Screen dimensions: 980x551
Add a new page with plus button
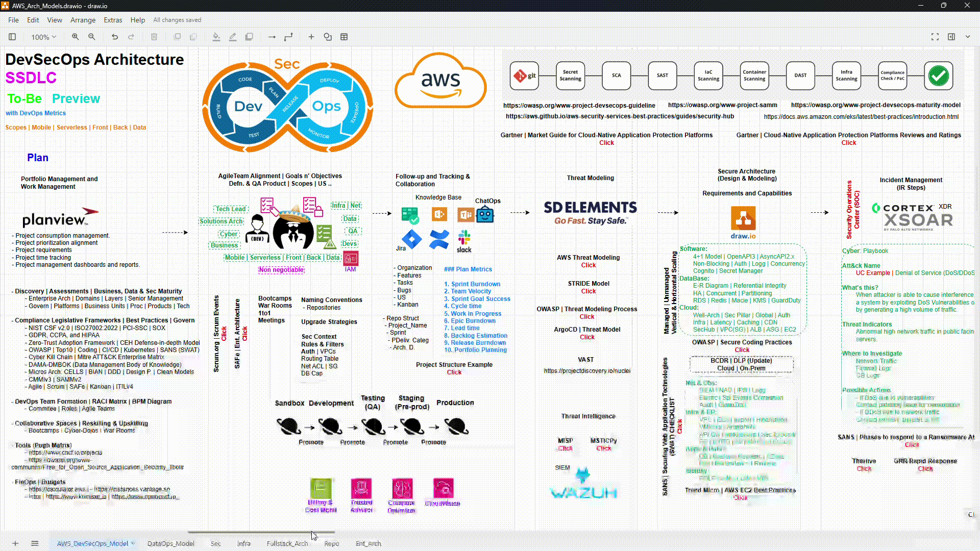point(15,543)
